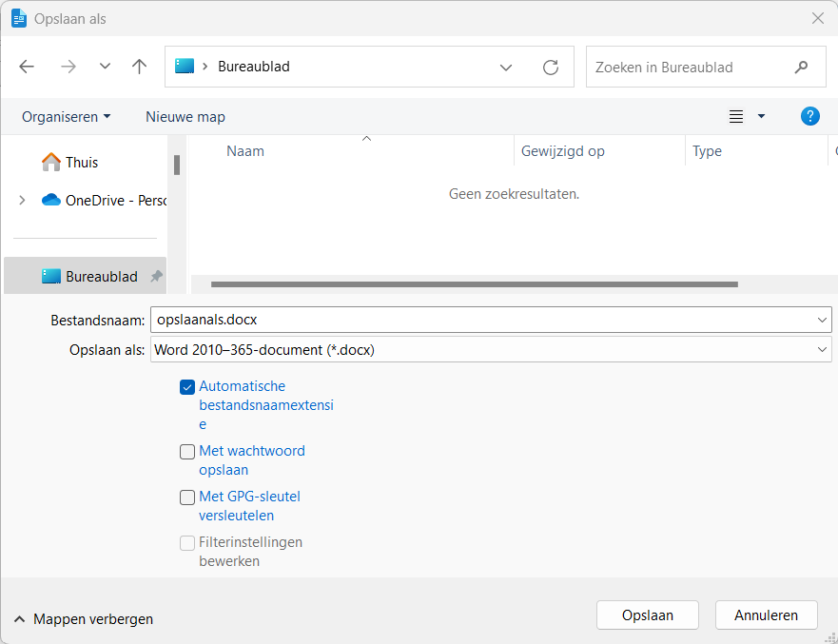
Task: Open the blue help question icon
Action: tap(809, 116)
